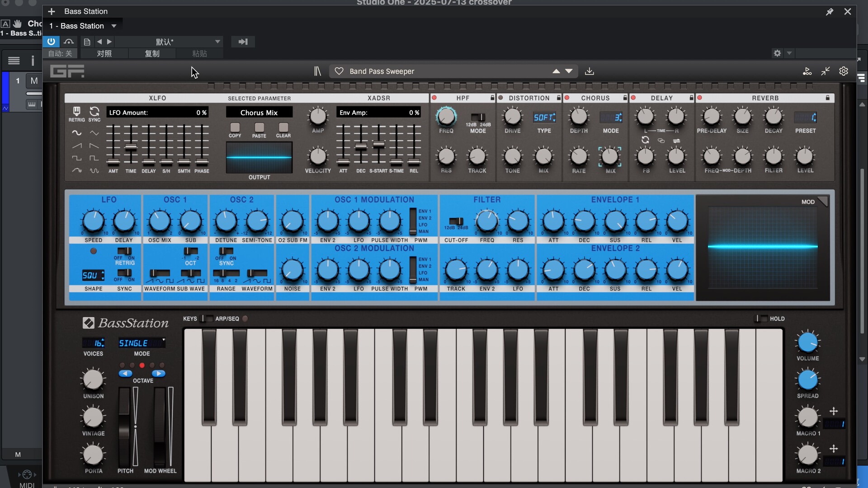Click the PASTE button under Chorus Mix

coord(259,127)
